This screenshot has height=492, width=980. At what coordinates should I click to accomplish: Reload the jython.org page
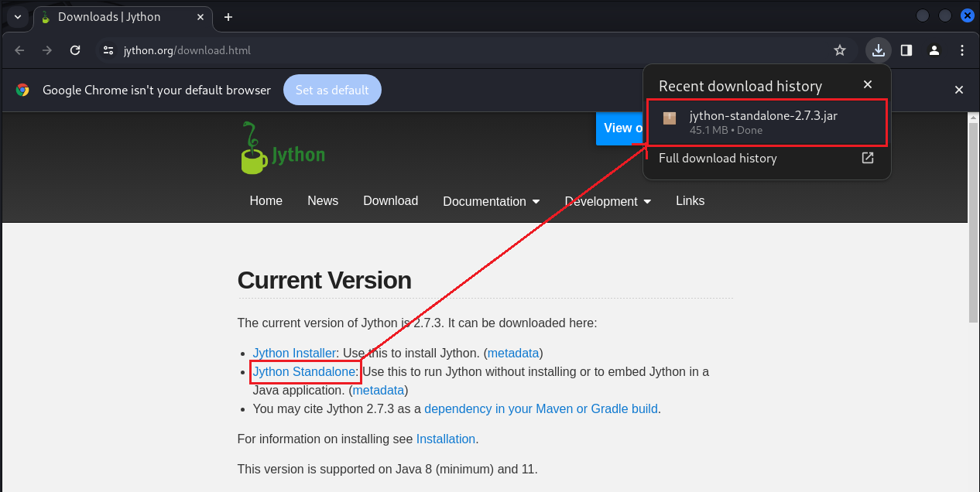point(75,50)
